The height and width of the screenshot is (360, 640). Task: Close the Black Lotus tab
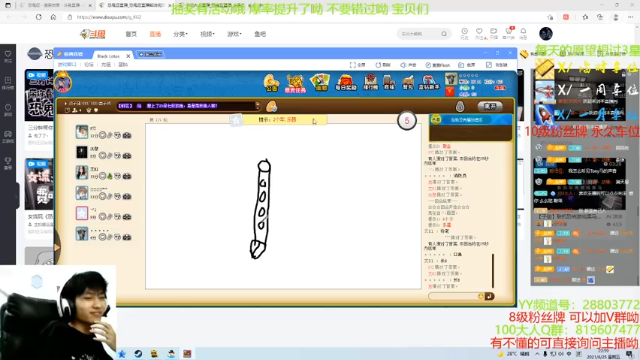click(128, 56)
